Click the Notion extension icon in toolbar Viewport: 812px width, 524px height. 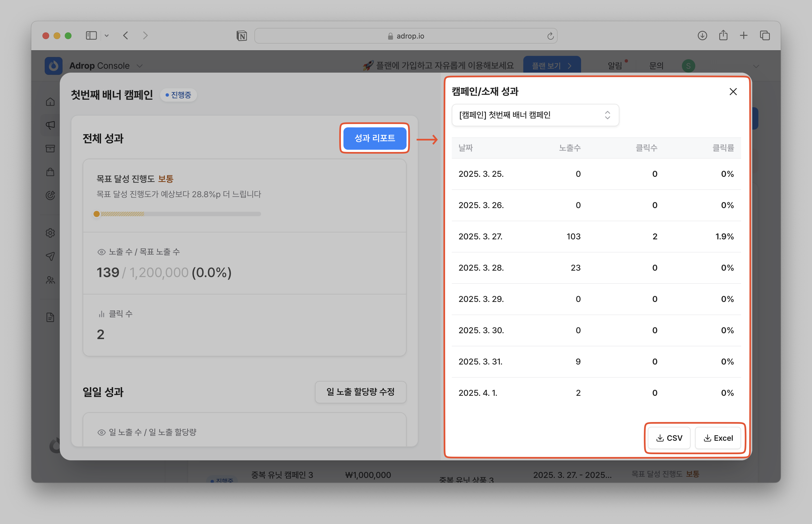pos(242,36)
